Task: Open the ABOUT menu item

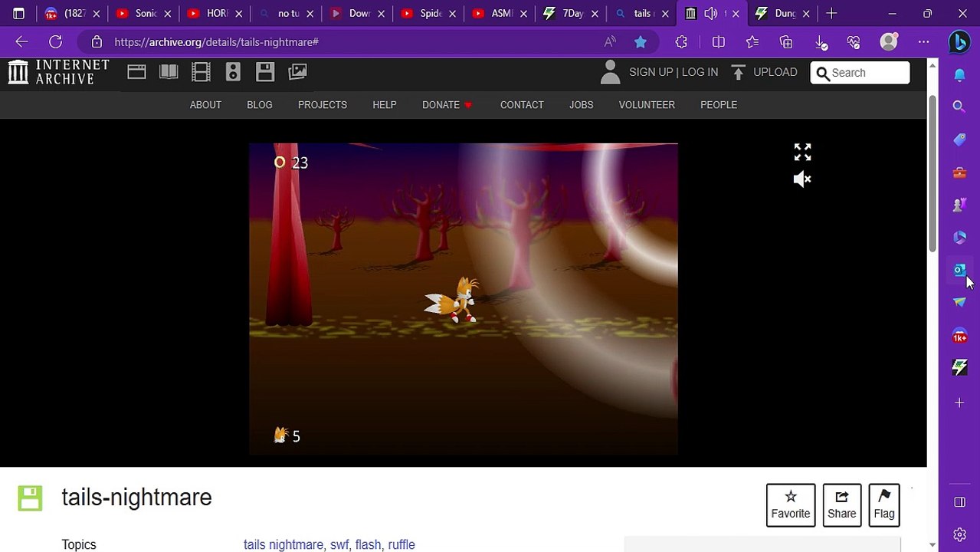Action: click(x=205, y=105)
